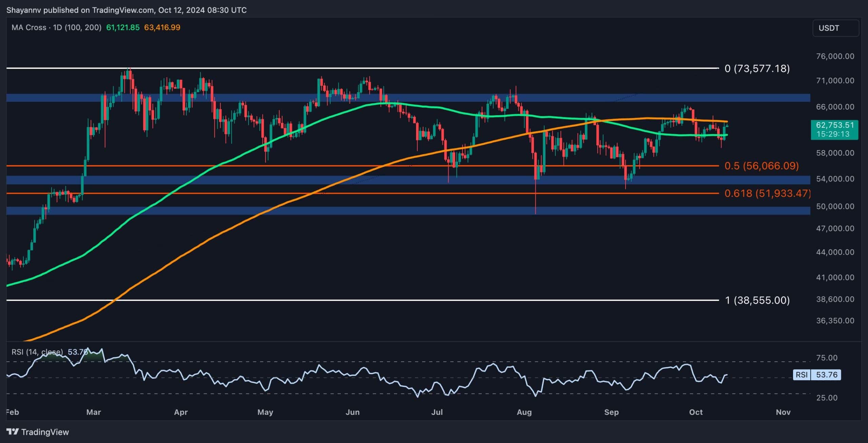868x443 pixels.
Task: Select the orange 63,416.99 MA value
Action: click(x=162, y=27)
